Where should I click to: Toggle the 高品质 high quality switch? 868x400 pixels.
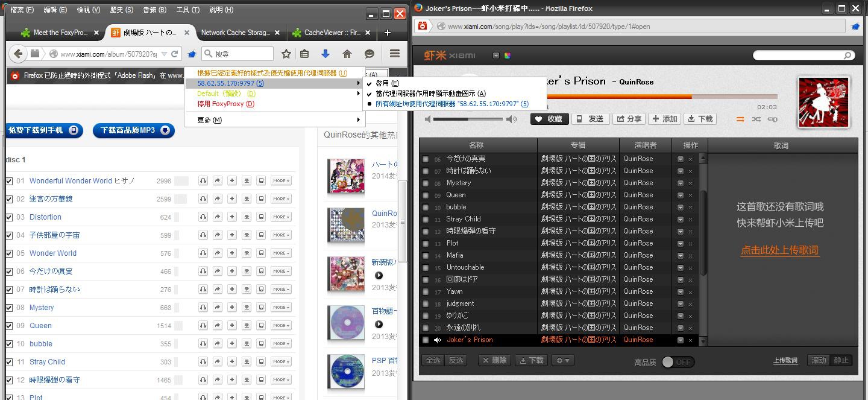tap(678, 362)
